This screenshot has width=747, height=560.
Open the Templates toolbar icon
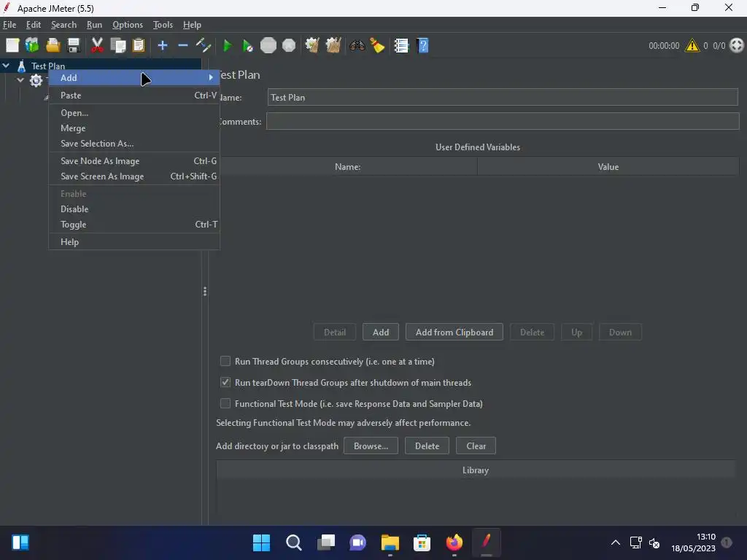tap(32, 46)
